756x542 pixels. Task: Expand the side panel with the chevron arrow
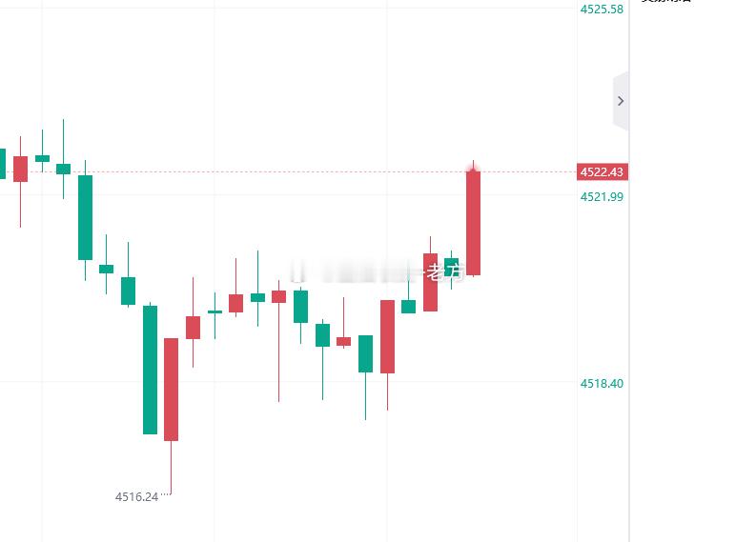[x=621, y=101]
